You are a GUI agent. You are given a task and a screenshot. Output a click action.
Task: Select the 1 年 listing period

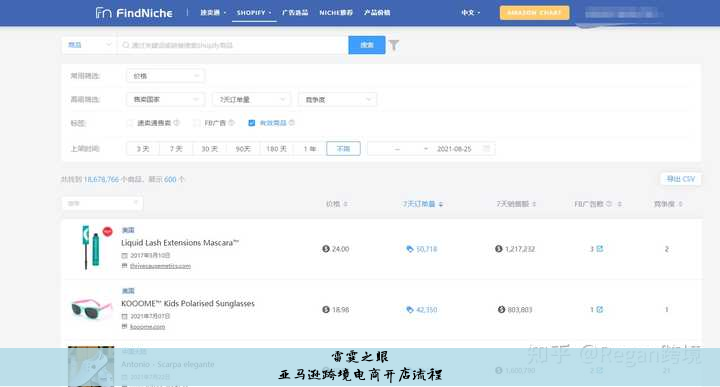pyautogui.click(x=310, y=149)
